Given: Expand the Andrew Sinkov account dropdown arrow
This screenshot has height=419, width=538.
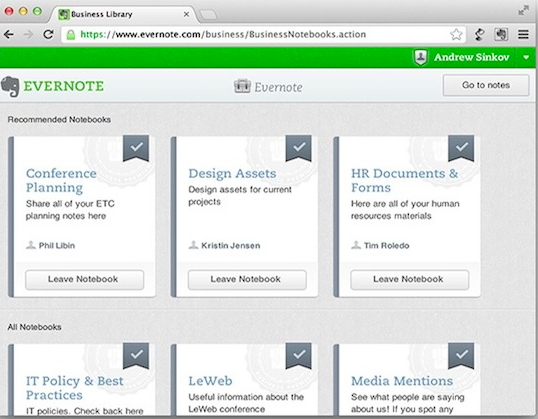Looking at the screenshot, I should [x=526, y=57].
